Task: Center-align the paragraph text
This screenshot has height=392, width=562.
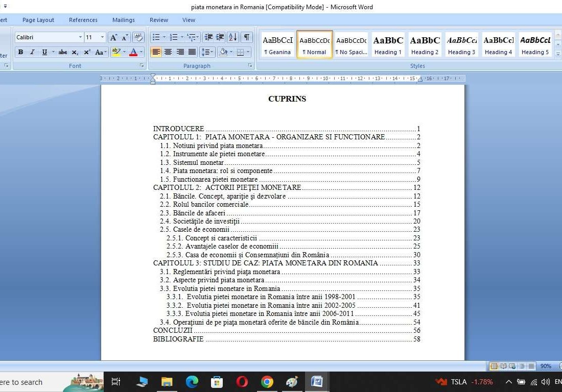Action: point(168,52)
